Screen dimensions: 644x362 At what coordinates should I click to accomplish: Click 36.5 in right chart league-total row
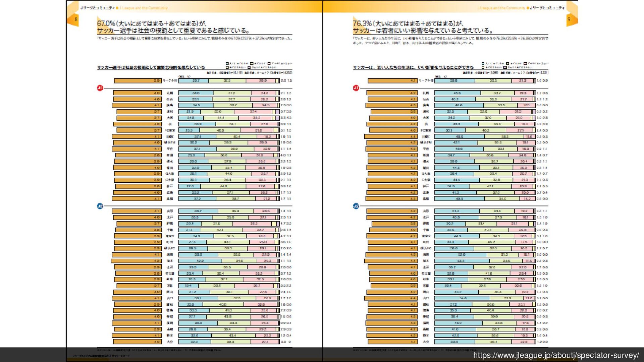[x=493, y=81]
